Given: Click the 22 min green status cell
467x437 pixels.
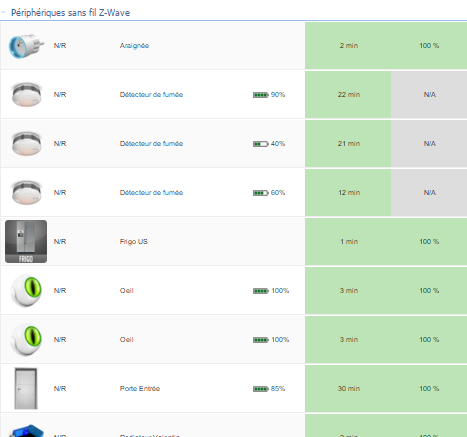Looking at the screenshot, I should (348, 95).
